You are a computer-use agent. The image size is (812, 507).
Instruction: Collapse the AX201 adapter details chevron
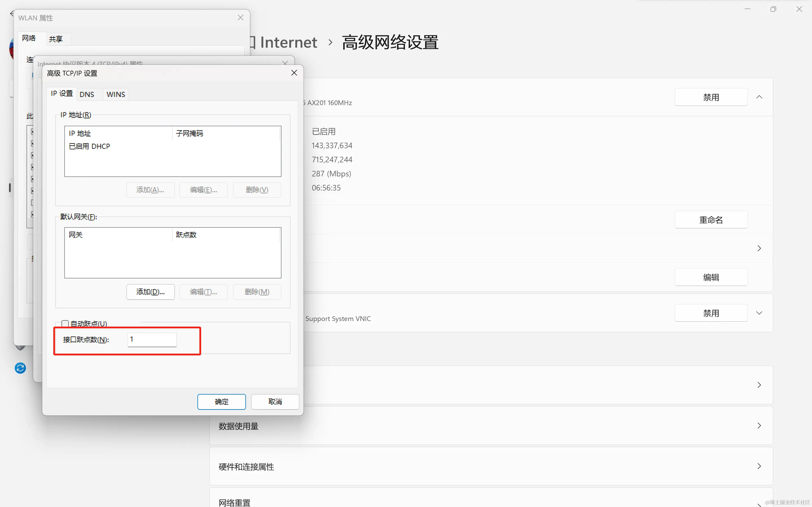coord(759,97)
